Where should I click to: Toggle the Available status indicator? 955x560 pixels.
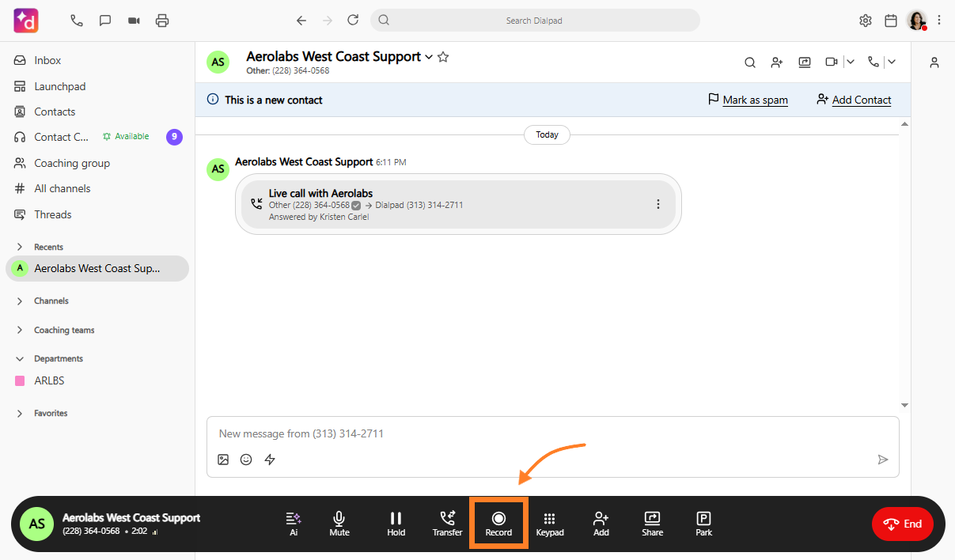[126, 137]
